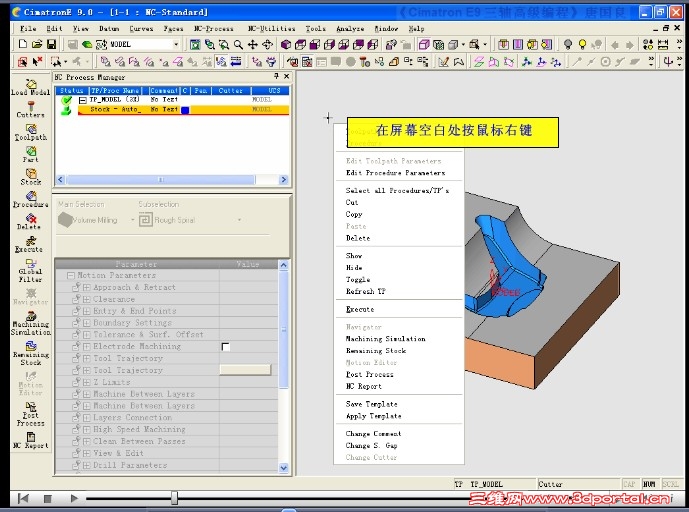Open the Volume Milling main selection dropdown
Viewport: 689px width, 512px height.
click(x=132, y=220)
